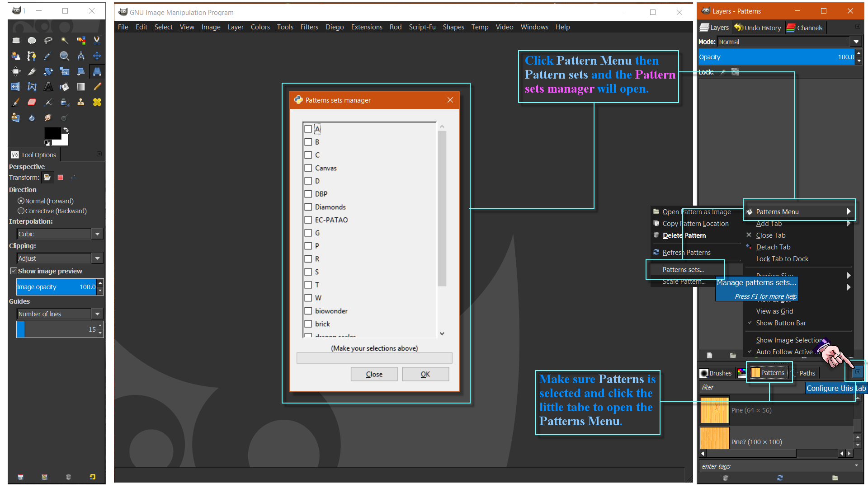This screenshot has width=868, height=488.
Task: Click the black foreground color swatch
Action: point(52,133)
